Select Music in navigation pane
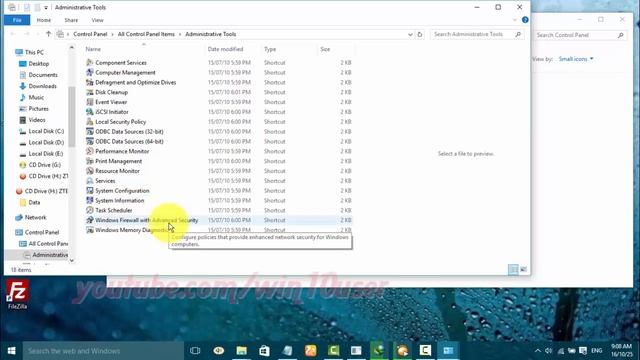 pos(36,98)
